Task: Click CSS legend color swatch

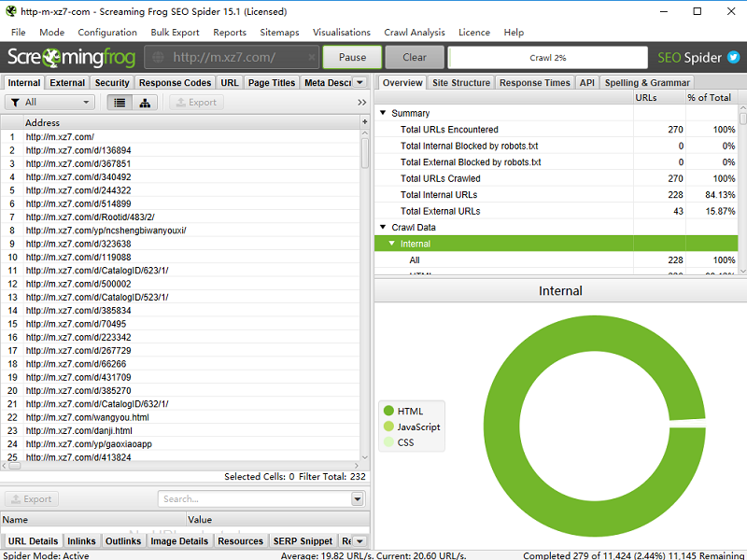Action: pos(388,441)
